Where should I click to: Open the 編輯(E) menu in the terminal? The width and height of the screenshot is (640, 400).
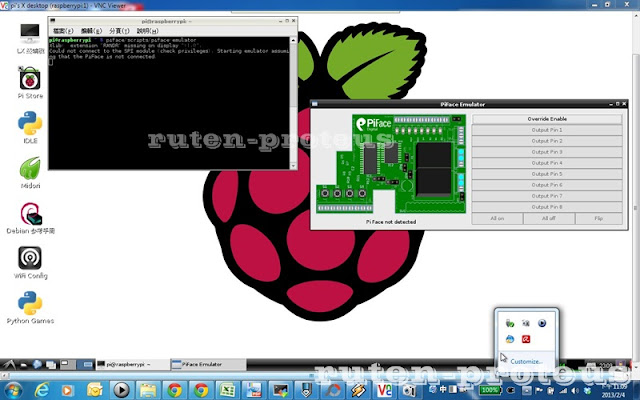(x=91, y=31)
